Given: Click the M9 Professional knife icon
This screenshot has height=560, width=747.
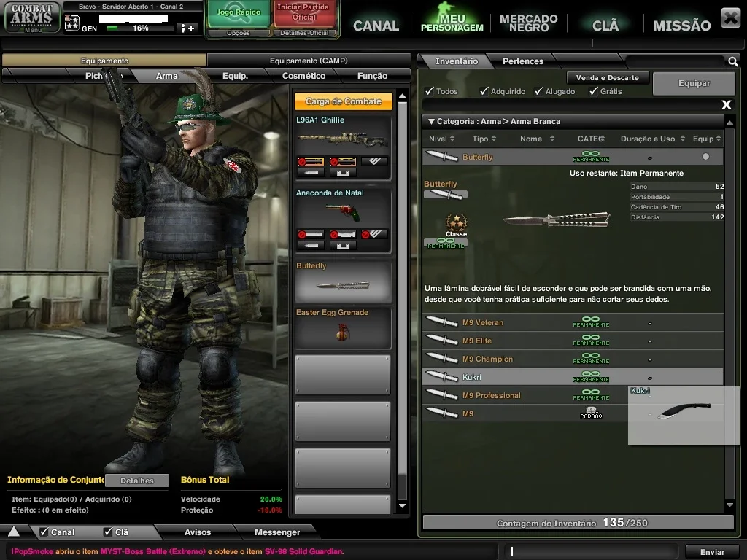Looking at the screenshot, I should coord(441,394).
